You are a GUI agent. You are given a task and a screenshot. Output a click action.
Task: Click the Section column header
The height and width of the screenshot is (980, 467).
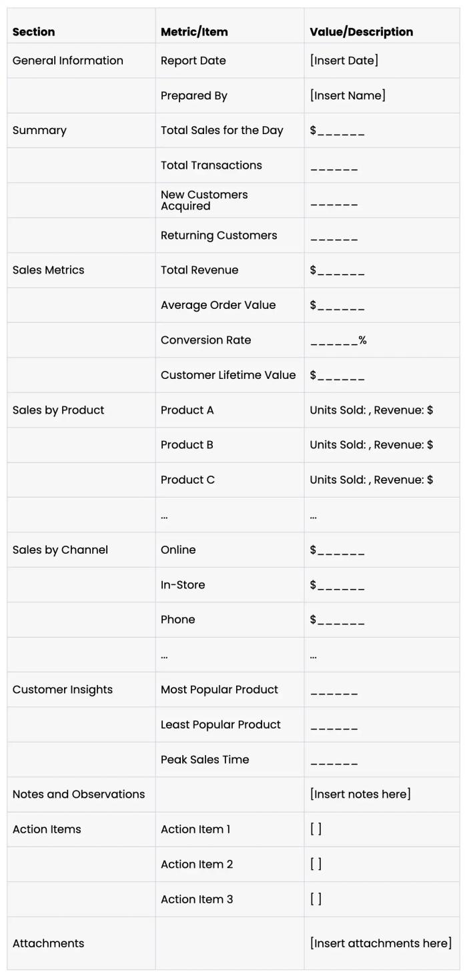tap(33, 32)
